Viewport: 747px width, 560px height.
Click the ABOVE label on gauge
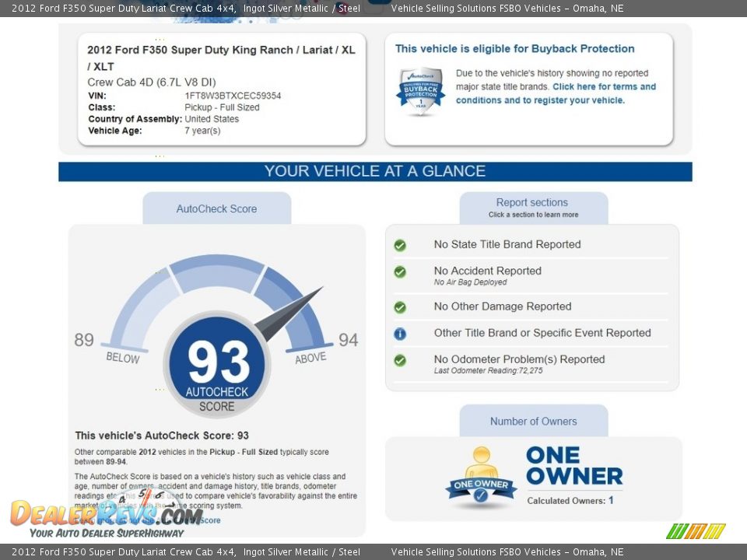click(310, 358)
